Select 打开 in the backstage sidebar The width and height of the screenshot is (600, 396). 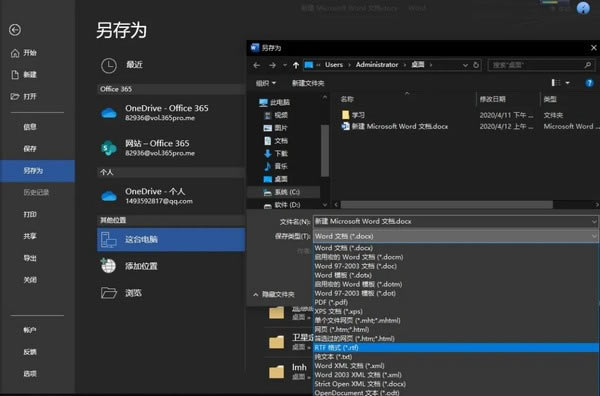[x=24, y=96]
